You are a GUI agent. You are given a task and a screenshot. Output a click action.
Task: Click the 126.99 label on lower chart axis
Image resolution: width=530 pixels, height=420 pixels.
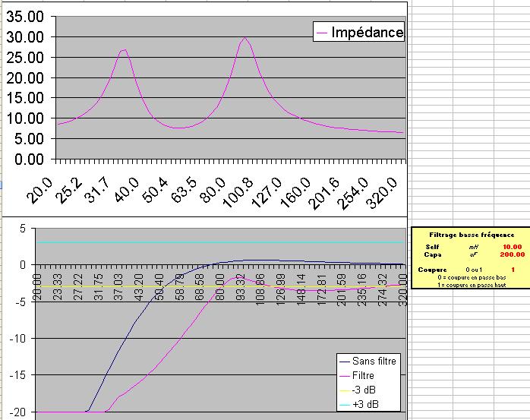tap(280, 289)
